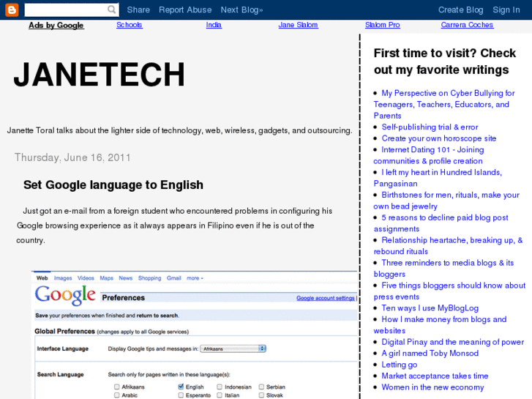This screenshot has height=399, width=532.
Task: Click the Thursday, June 16, 2011 date header
Action: [72, 157]
